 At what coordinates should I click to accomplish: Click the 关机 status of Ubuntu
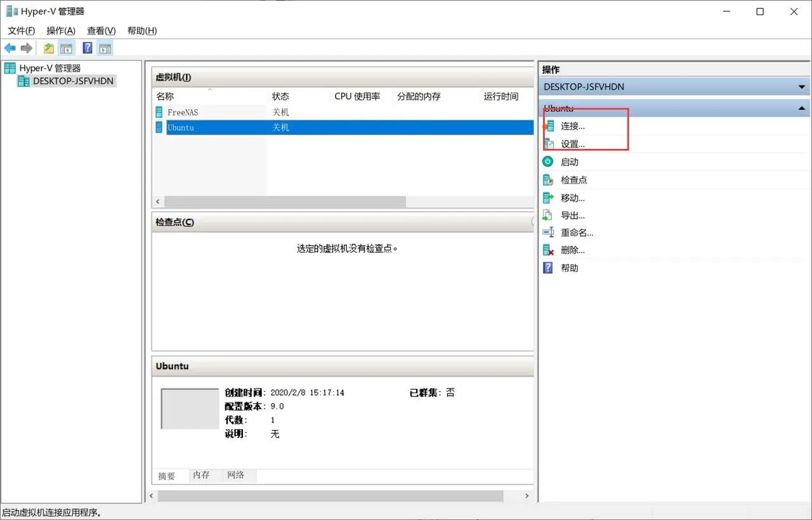pyautogui.click(x=280, y=127)
